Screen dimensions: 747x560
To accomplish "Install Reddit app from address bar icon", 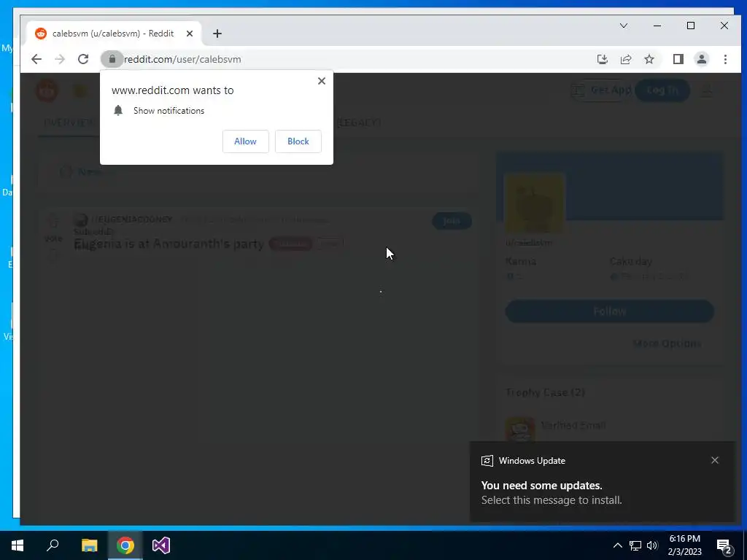I will point(602,59).
